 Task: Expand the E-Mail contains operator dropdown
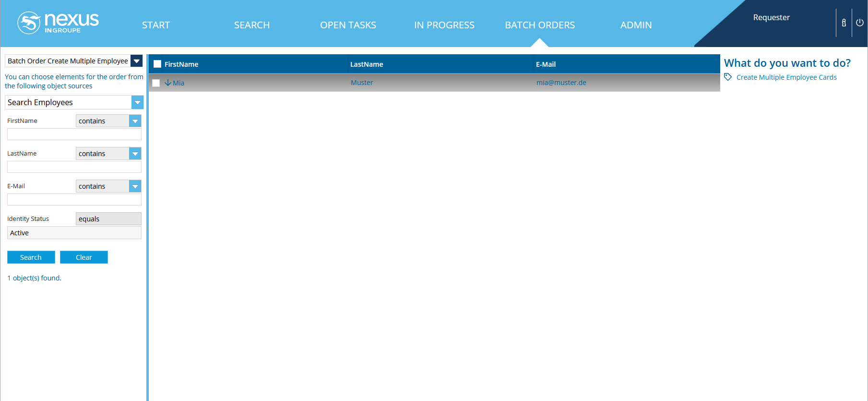point(135,186)
